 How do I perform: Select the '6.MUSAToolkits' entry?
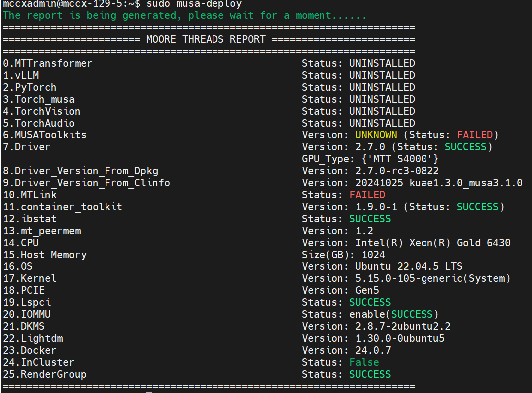click(45, 135)
